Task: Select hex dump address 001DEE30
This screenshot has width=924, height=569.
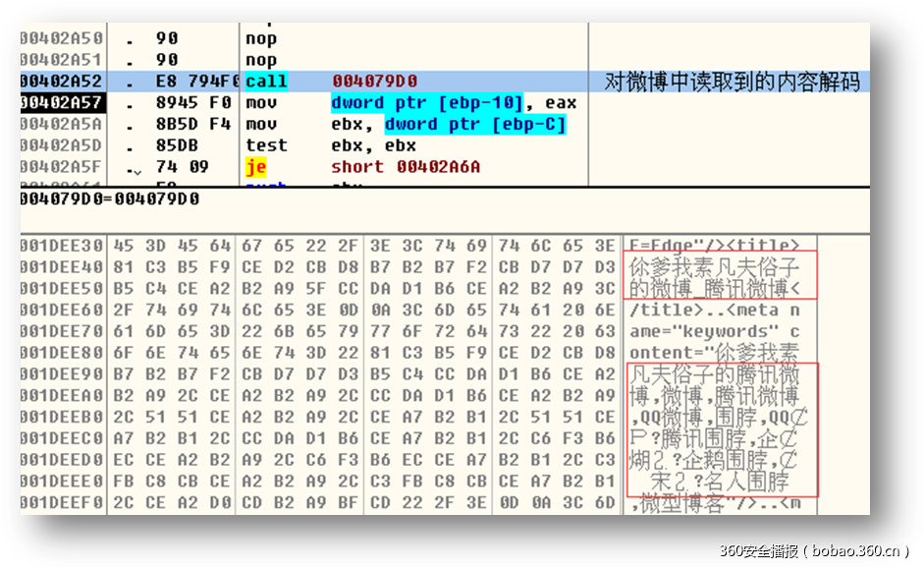Action: (61, 246)
